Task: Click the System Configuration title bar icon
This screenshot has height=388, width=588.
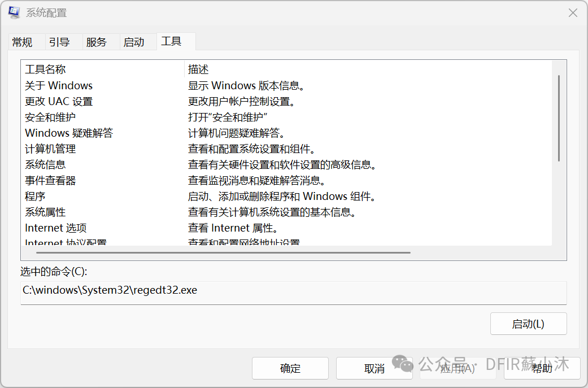Action: click(14, 12)
